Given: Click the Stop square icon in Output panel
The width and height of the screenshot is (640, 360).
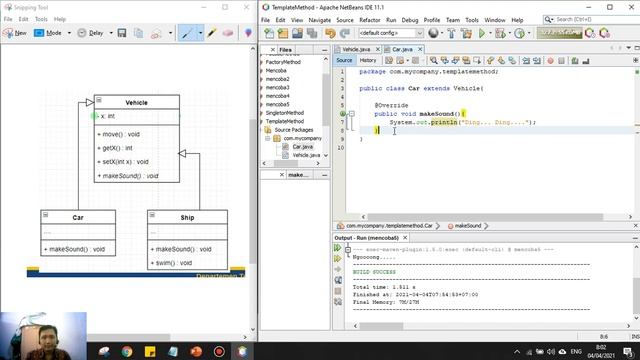Looking at the screenshot, I should coord(338,291).
